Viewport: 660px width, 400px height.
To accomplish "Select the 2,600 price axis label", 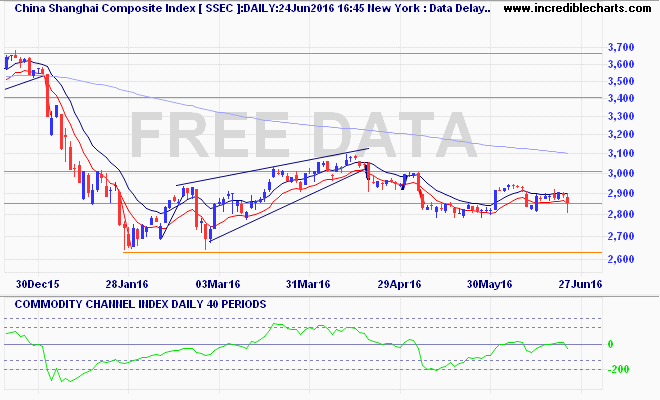I will click(621, 260).
